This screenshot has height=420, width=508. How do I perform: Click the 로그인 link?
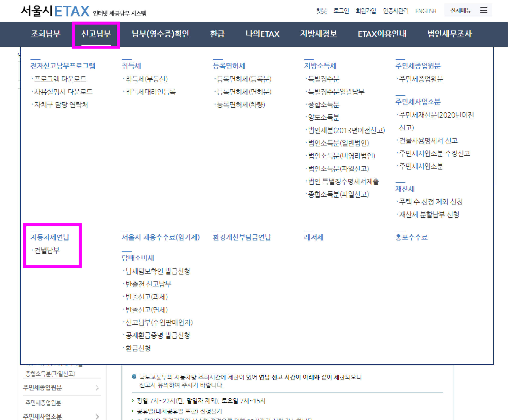tap(341, 11)
